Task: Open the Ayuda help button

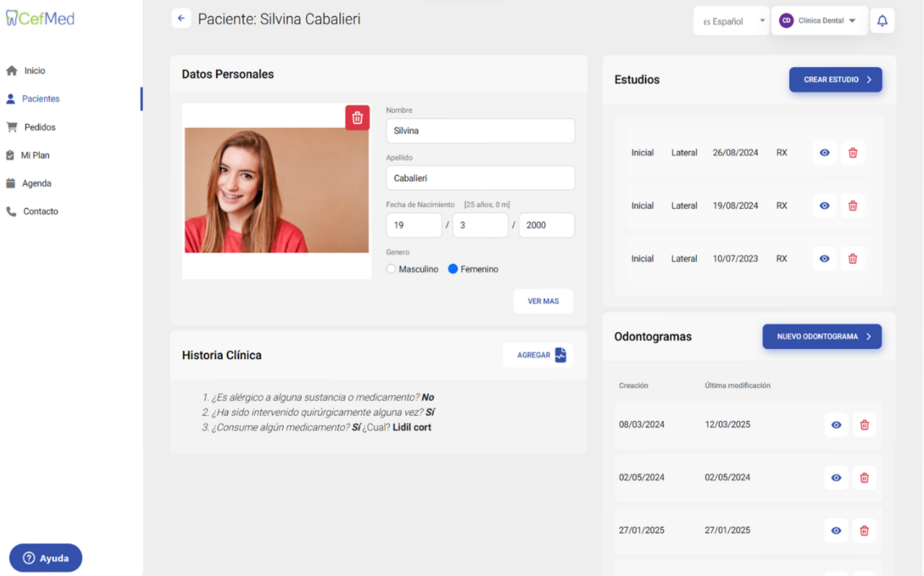Action: 45,558
